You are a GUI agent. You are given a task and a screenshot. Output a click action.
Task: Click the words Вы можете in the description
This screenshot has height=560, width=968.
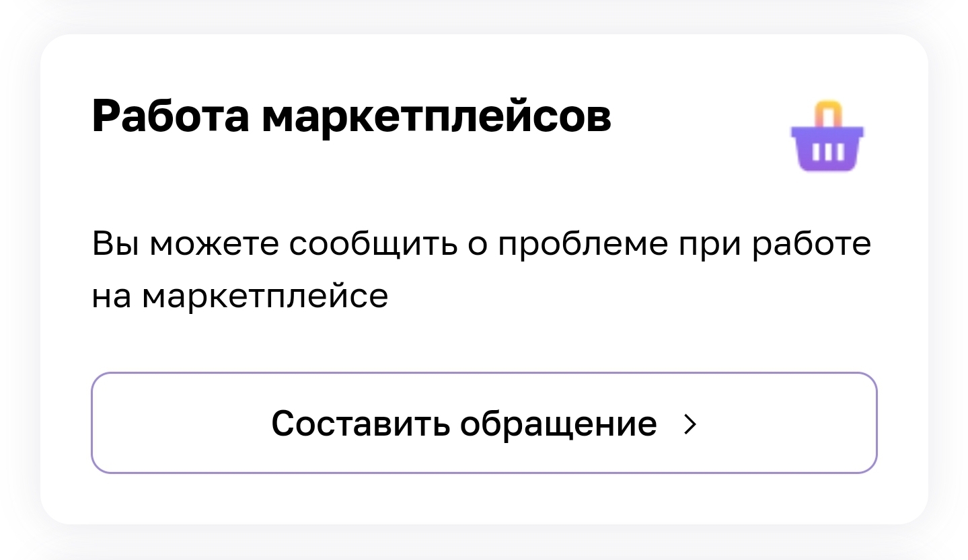(x=185, y=245)
